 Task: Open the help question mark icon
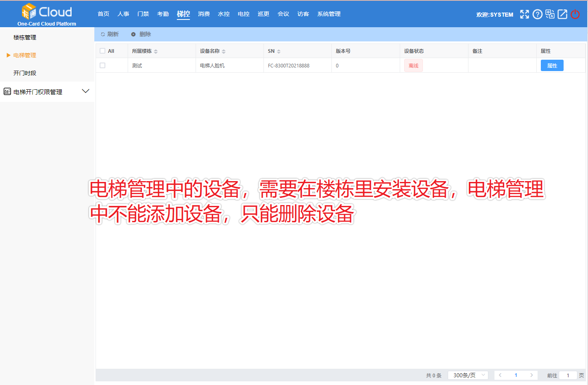[x=537, y=14]
